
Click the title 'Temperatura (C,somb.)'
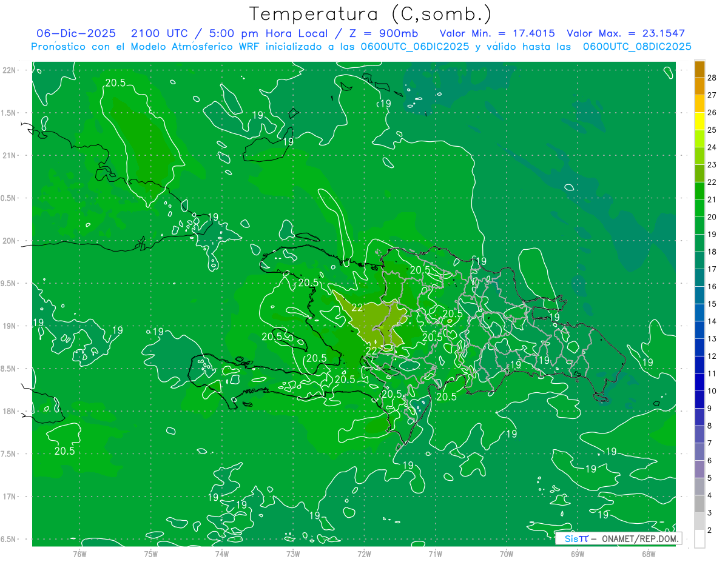(x=370, y=14)
